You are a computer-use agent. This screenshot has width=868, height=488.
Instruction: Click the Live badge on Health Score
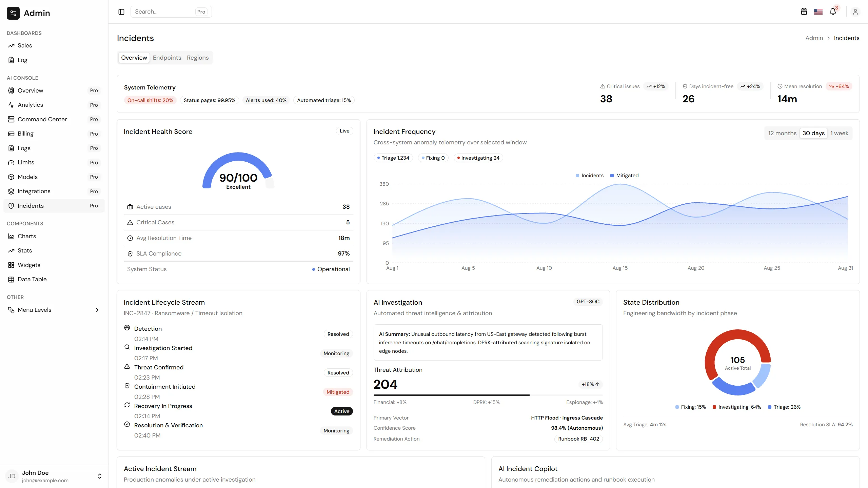coord(344,131)
